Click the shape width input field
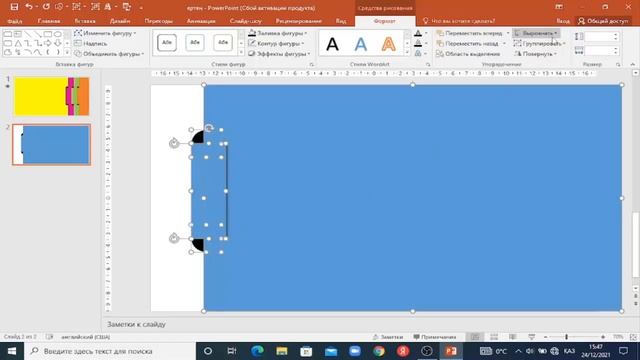Viewport: 640px width, 360px height. click(x=600, y=51)
